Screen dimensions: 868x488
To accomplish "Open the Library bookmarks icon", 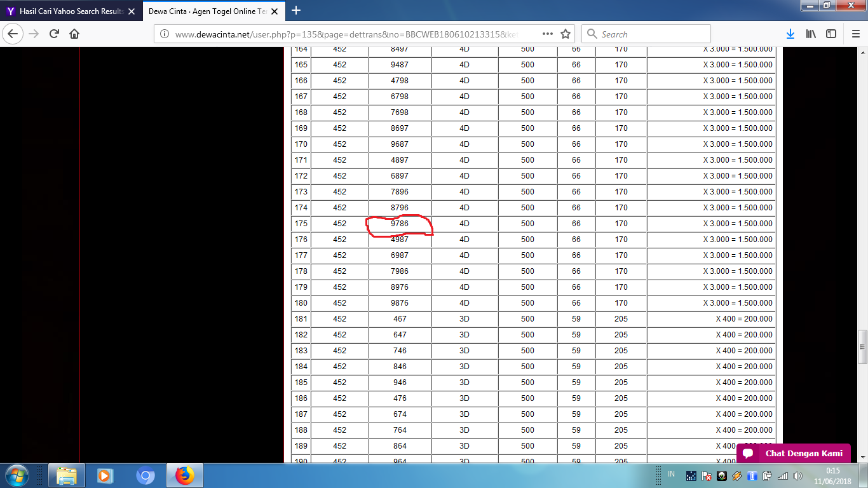I will pyautogui.click(x=811, y=34).
